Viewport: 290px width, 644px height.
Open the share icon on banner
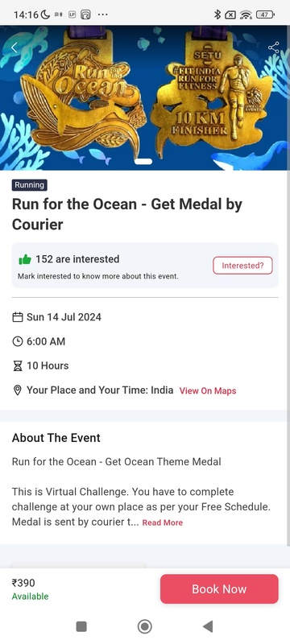point(274,47)
